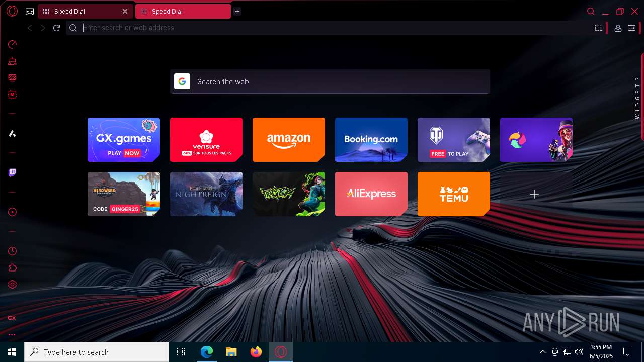This screenshot has height=362, width=644.
Task: Open Extensions cube icon in sidebar
Action: point(13,268)
